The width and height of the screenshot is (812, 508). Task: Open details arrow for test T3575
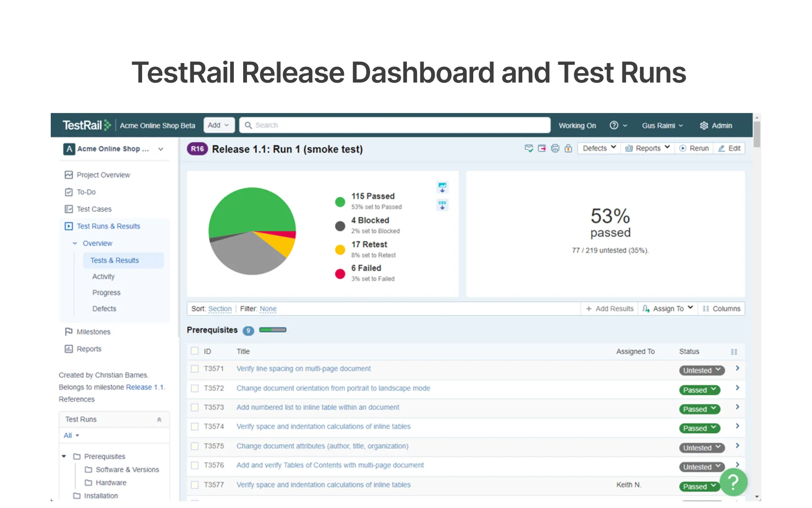[x=737, y=445]
